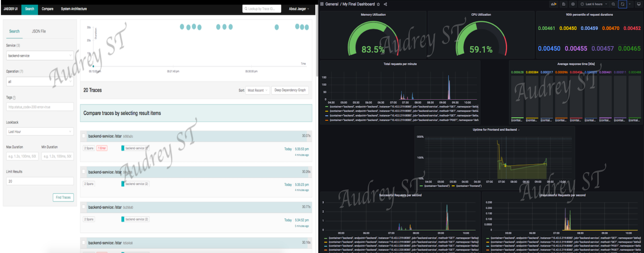Open the System Architecture menu item
Image resolution: width=644 pixels, height=253 pixels.
[74, 9]
